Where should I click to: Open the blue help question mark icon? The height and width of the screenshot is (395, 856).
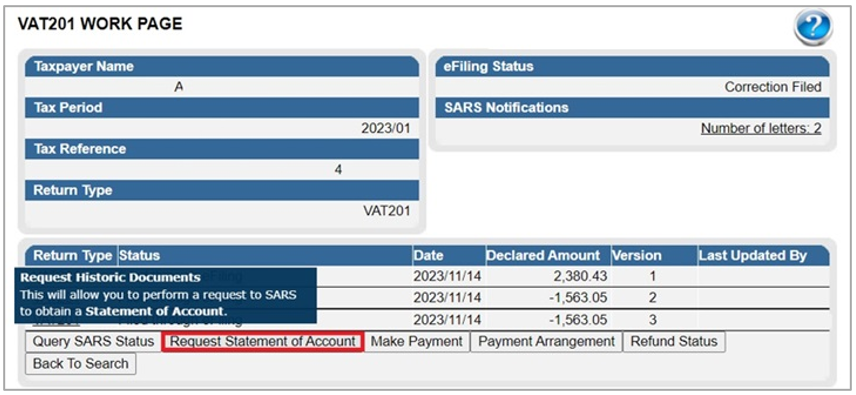point(813,26)
